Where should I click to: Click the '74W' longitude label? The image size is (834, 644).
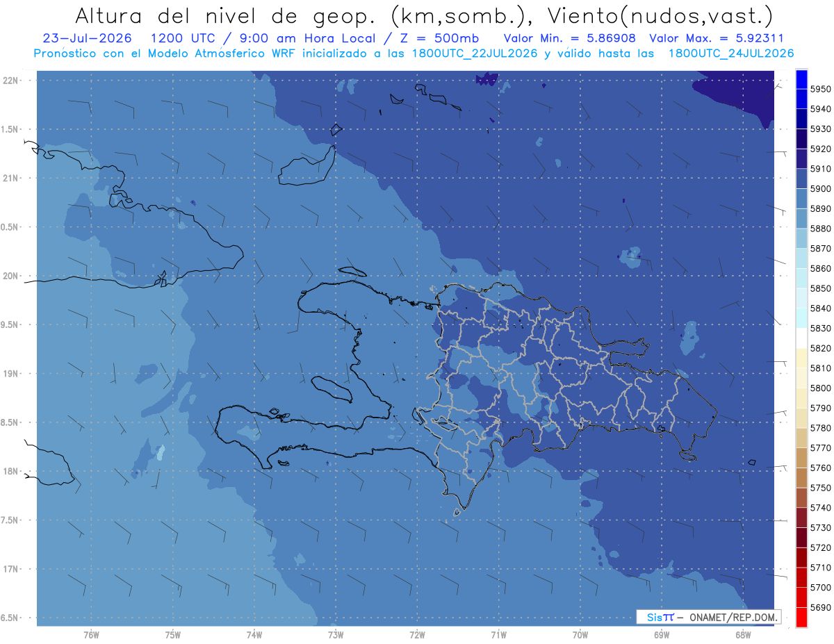point(254,635)
